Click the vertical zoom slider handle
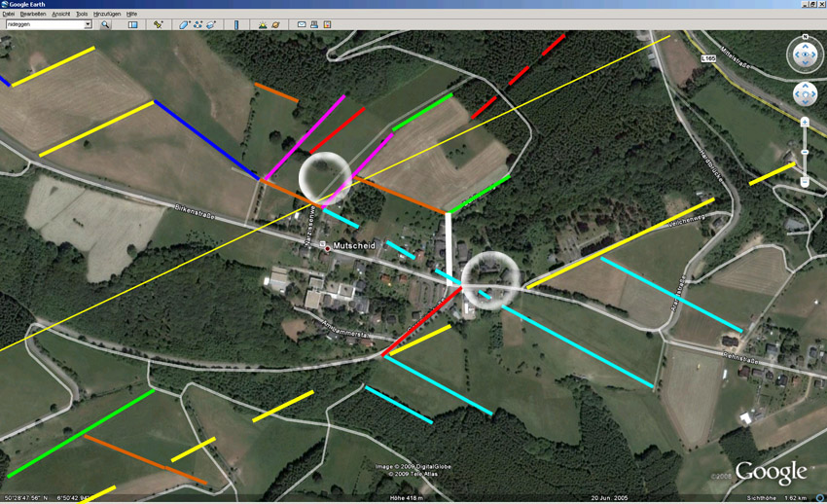 (x=805, y=152)
